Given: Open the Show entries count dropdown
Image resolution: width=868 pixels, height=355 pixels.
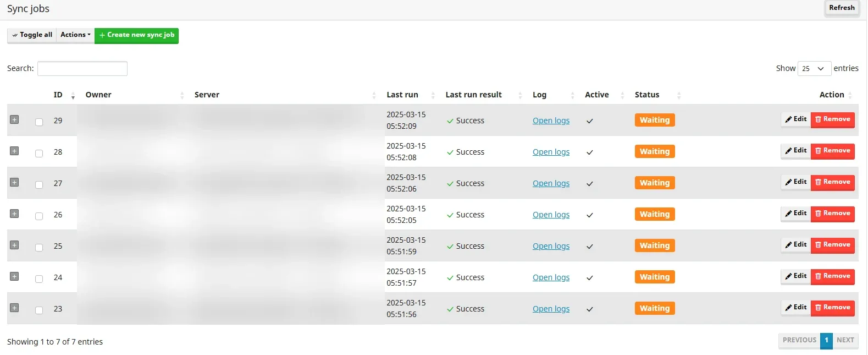Looking at the screenshot, I should point(814,68).
